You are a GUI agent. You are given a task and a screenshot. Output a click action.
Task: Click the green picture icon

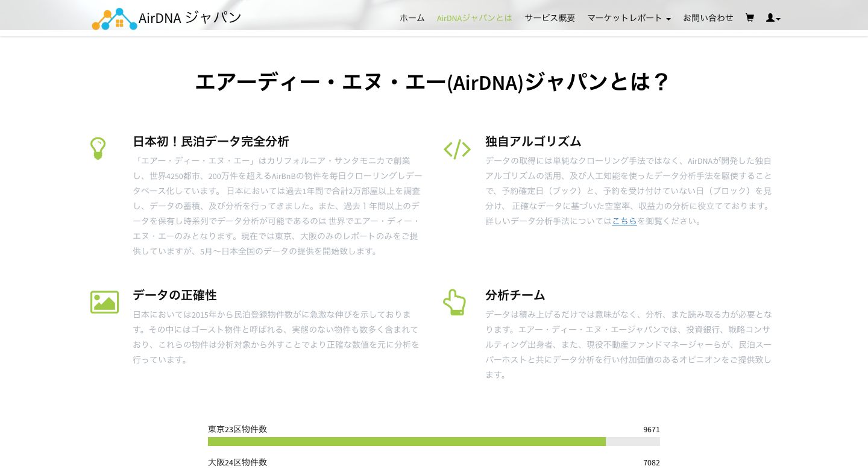pos(104,302)
